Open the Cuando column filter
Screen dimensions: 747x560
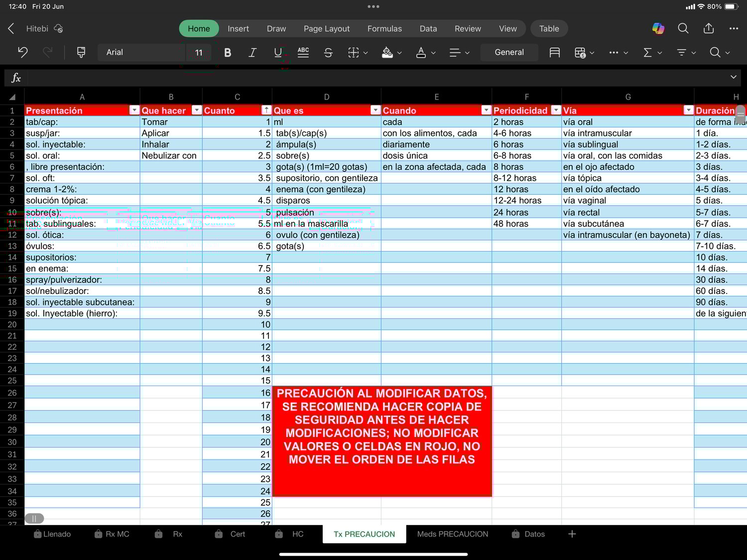point(486,110)
